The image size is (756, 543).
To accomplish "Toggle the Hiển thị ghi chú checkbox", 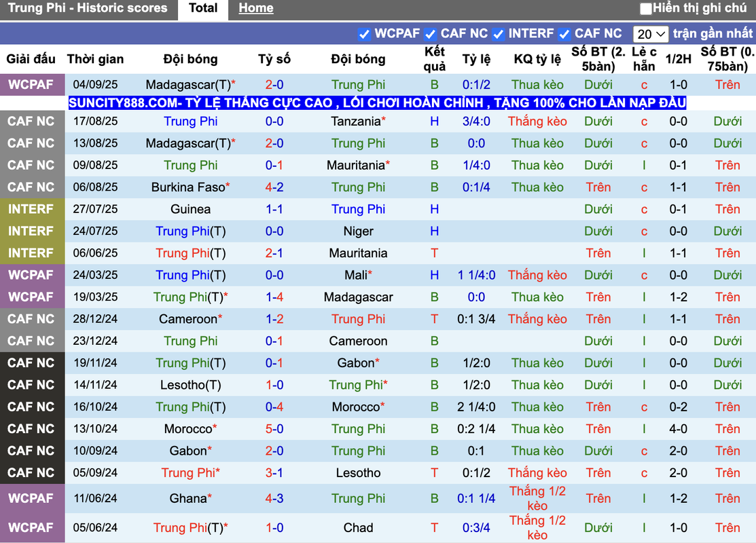I will pos(645,9).
